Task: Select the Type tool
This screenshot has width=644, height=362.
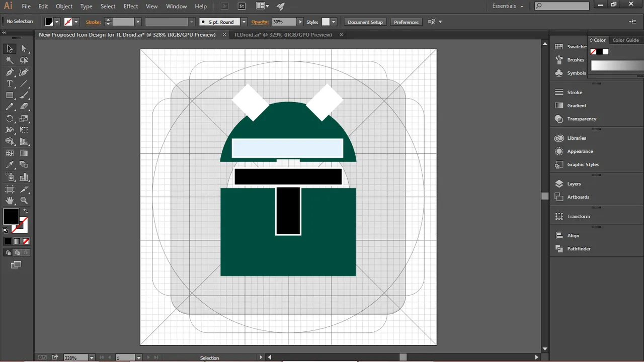Action: 10,83
